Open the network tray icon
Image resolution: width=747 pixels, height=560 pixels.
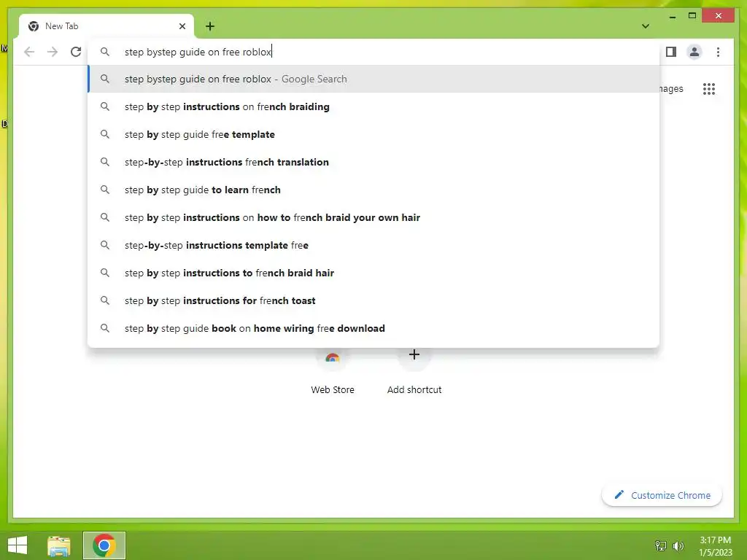pyautogui.click(x=661, y=545)
